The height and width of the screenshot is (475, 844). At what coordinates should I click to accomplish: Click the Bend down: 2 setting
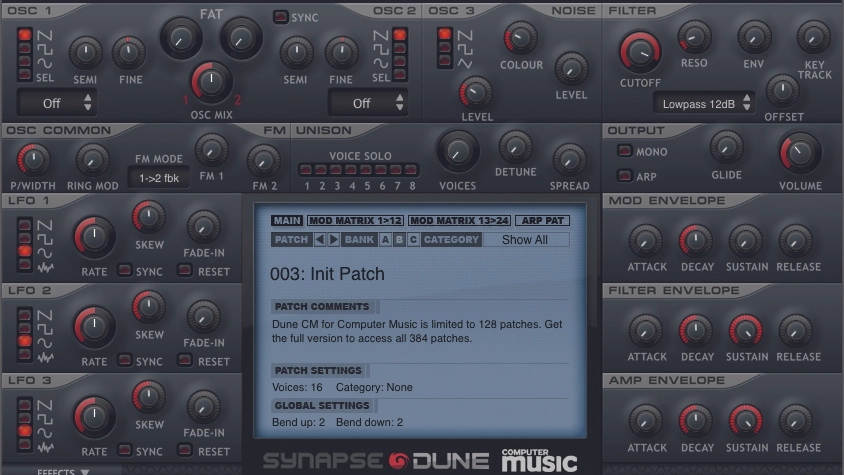(x=369, y=422)
